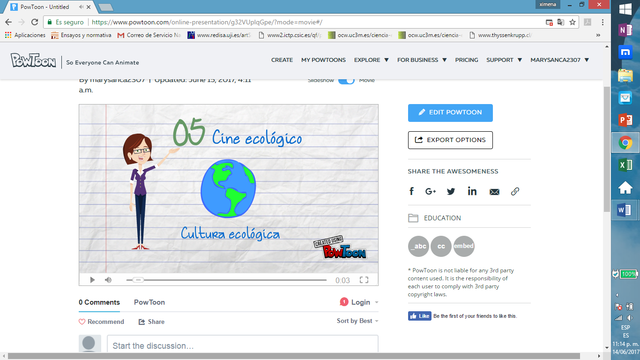The width and height of the screenshot is (640, 360).
Task: Reload the page
Action: coord(35,22)
